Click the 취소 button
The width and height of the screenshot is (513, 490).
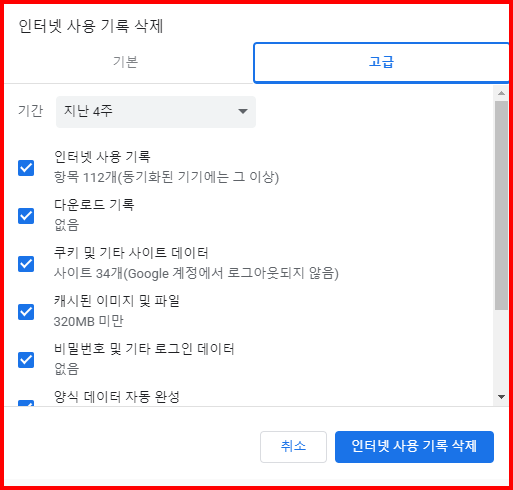click(293, 447)
